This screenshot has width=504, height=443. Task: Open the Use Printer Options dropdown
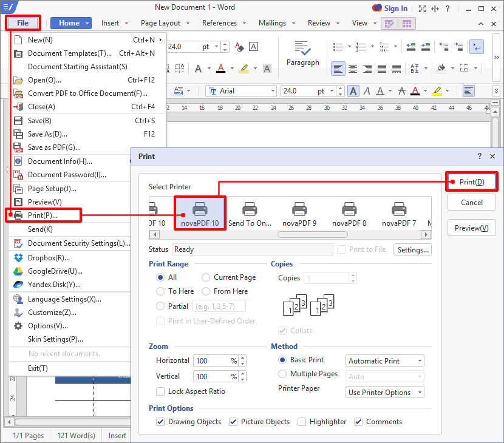tap(385, 392)
